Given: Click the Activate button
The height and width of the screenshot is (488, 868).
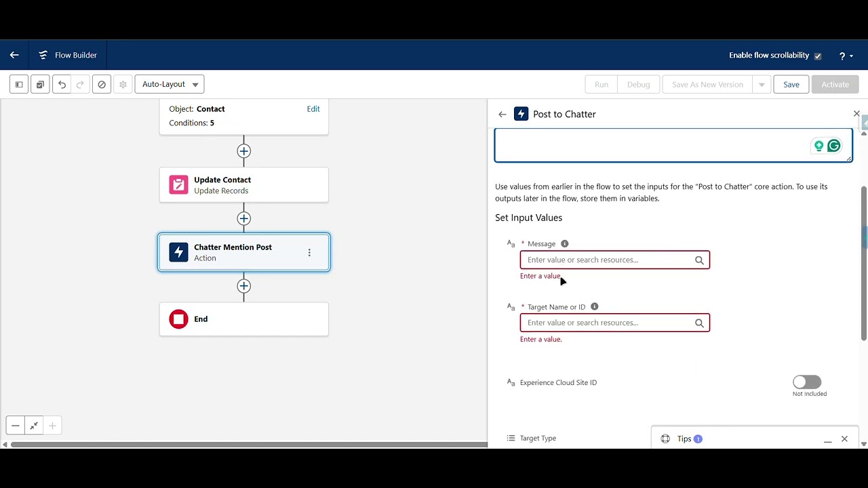Looking at the screenshot, I should (x=835, y=85).
